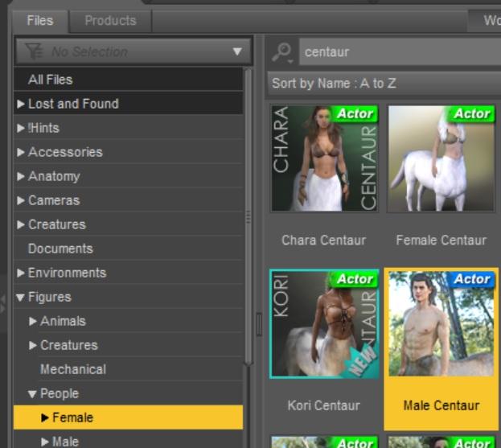This screenshot has width=501, height=448.
Task: Collapse the People tree node
Action: [32, 394]
